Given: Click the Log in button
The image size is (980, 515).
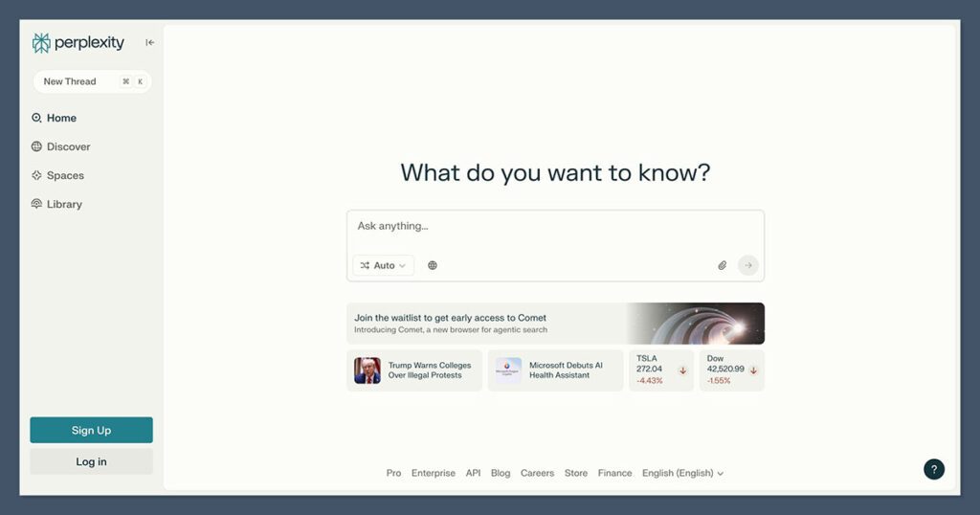Looking at the screenshot, I should click(91, 461).
